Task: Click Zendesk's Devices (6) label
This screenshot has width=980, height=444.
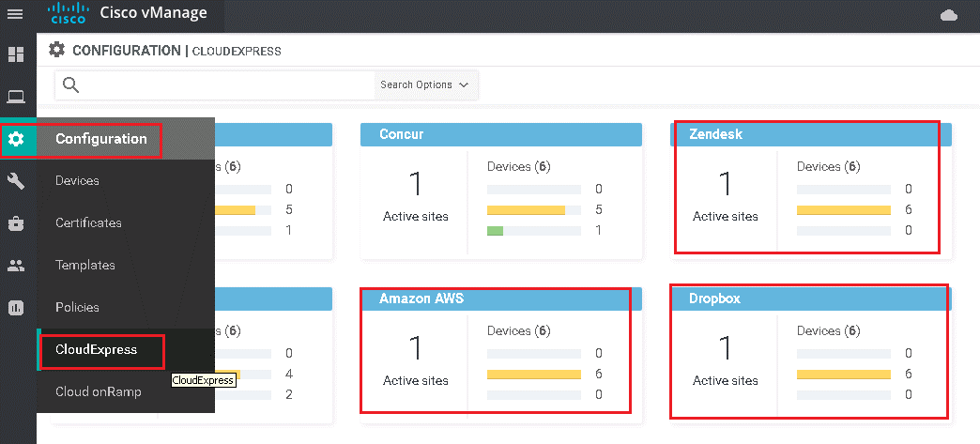Action: pyautogui.click(x=829, y=167)
